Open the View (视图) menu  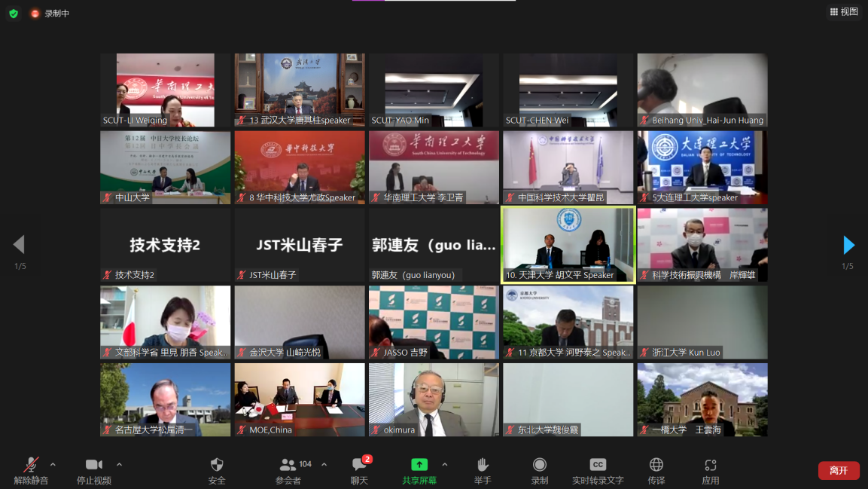844,12
